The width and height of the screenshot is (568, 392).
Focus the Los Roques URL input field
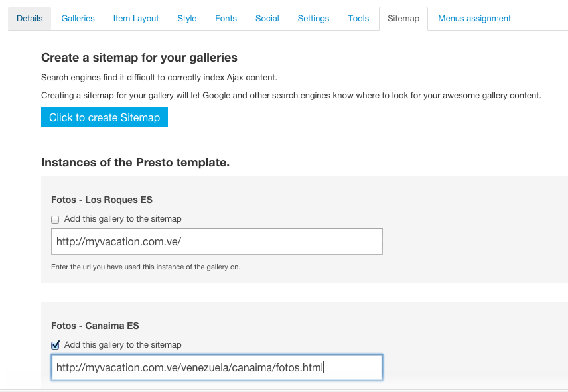(x=217, y=241)
